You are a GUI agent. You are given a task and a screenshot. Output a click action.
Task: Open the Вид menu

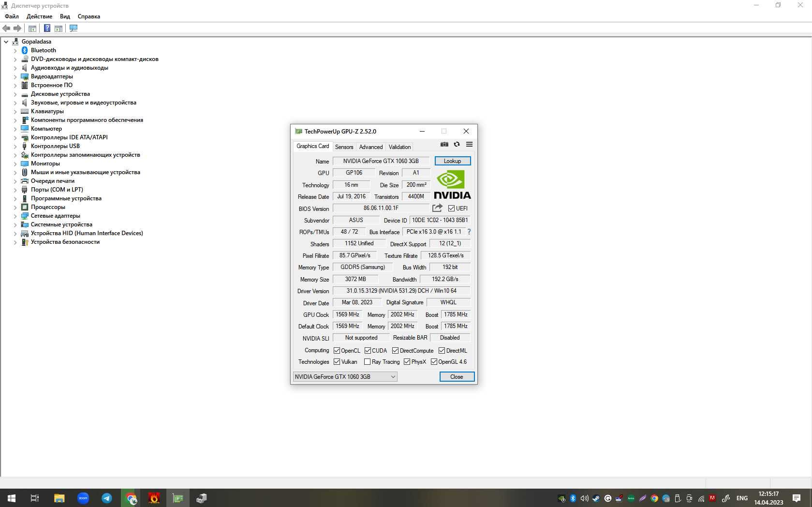click(x=65, y=16)
